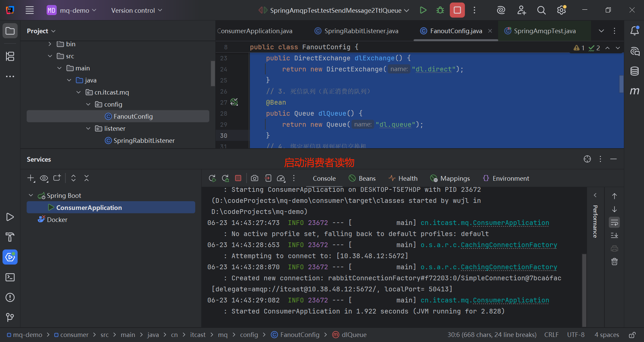Click the editor vertical scrollbar thumb
The image size is (644, 342).
point(621,84)
